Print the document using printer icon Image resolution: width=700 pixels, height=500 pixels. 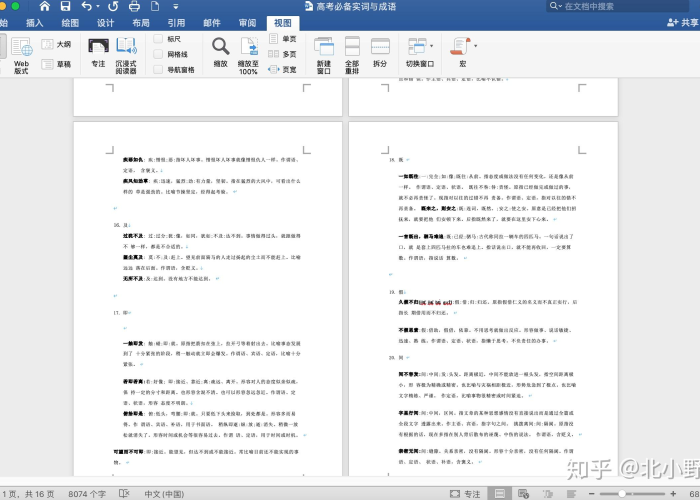point(134,6)
